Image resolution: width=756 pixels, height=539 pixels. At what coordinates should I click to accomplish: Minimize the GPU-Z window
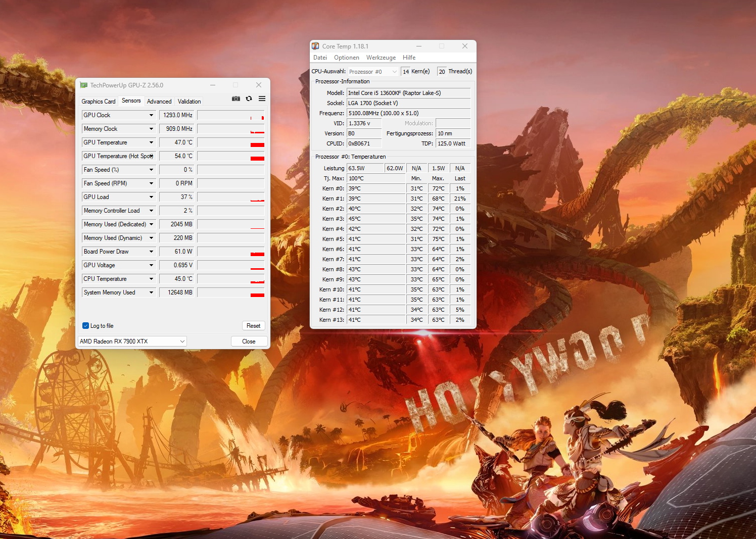click(213, 85)
